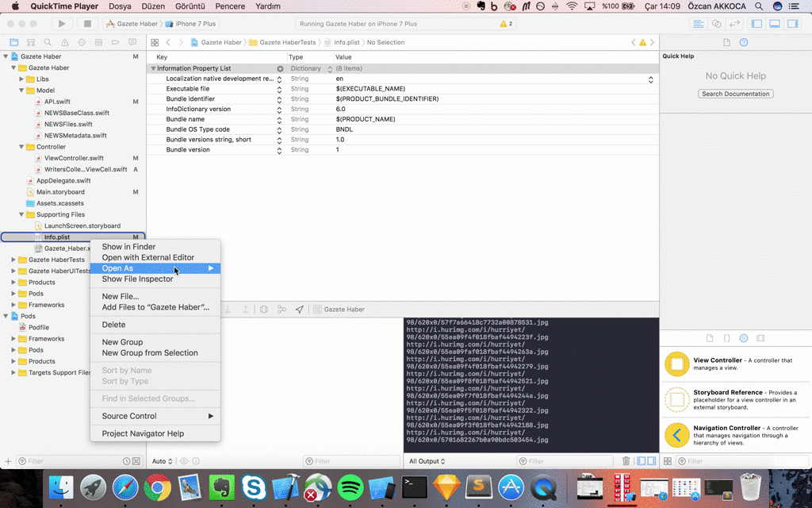
Task: Open the All Output dropdown
Action: point(427,461)
